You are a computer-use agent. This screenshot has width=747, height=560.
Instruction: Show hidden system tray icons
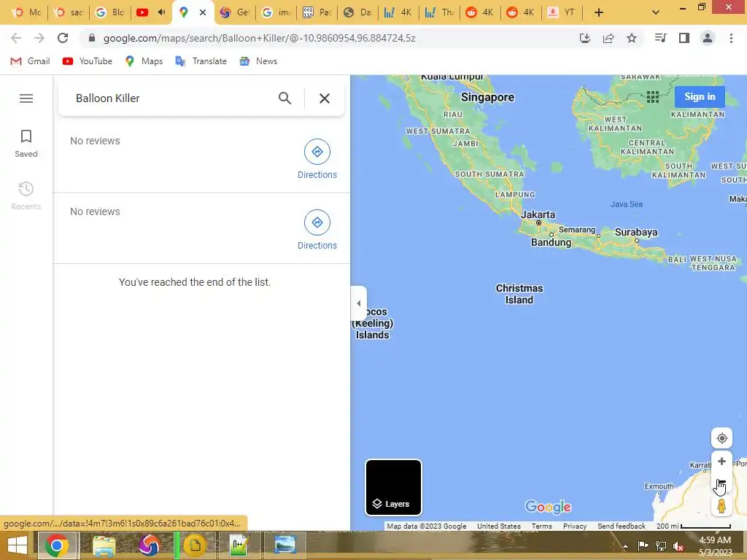coord(625,546)
